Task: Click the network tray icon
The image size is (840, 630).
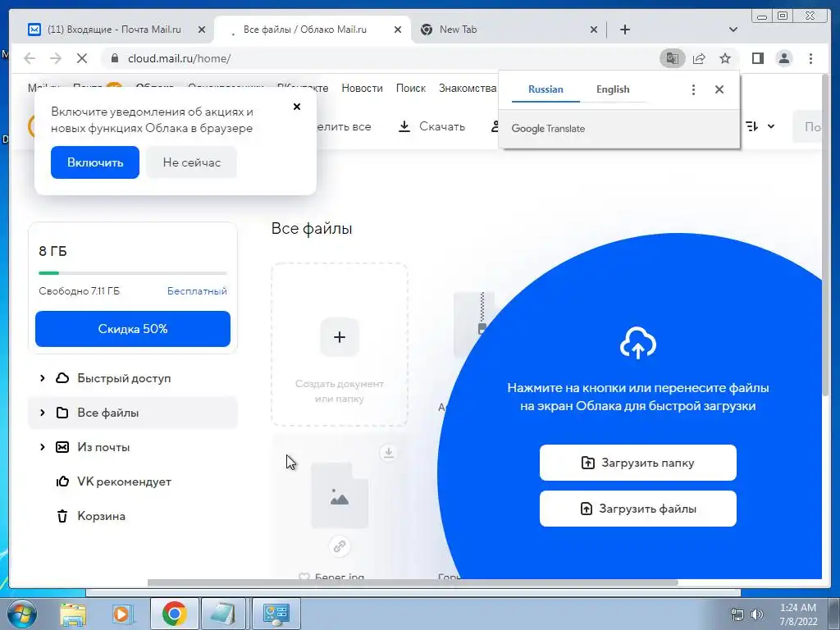Action: pos(737,614)
